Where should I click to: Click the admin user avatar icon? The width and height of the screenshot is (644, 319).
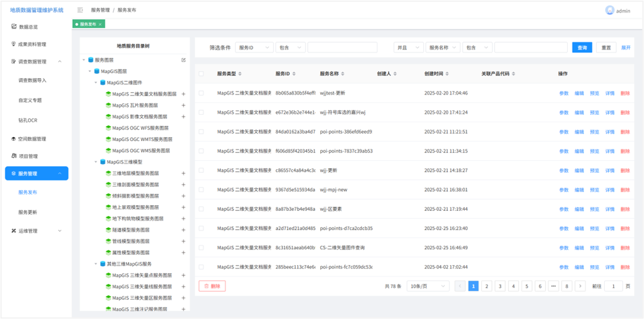click(x=609, y=11)
